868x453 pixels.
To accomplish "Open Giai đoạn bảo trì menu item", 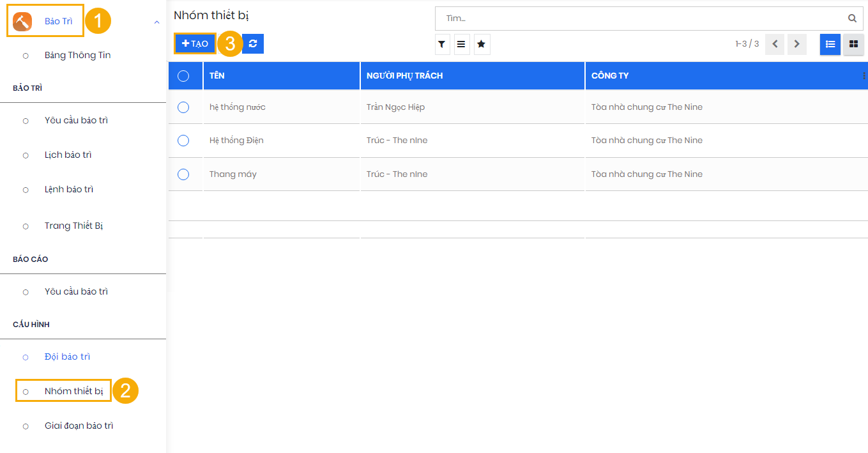I will 79,426.
